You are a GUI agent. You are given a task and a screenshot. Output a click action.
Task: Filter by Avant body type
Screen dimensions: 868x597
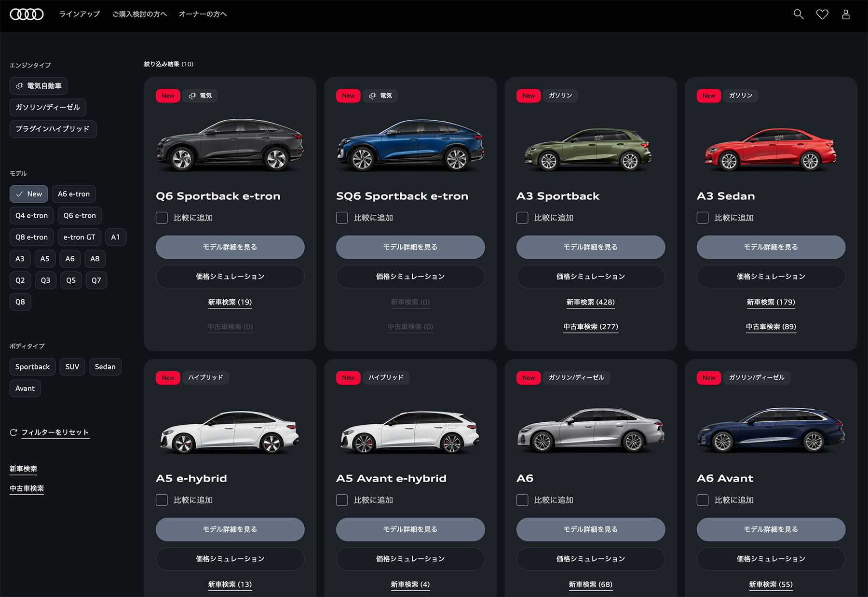coord(25,389)
